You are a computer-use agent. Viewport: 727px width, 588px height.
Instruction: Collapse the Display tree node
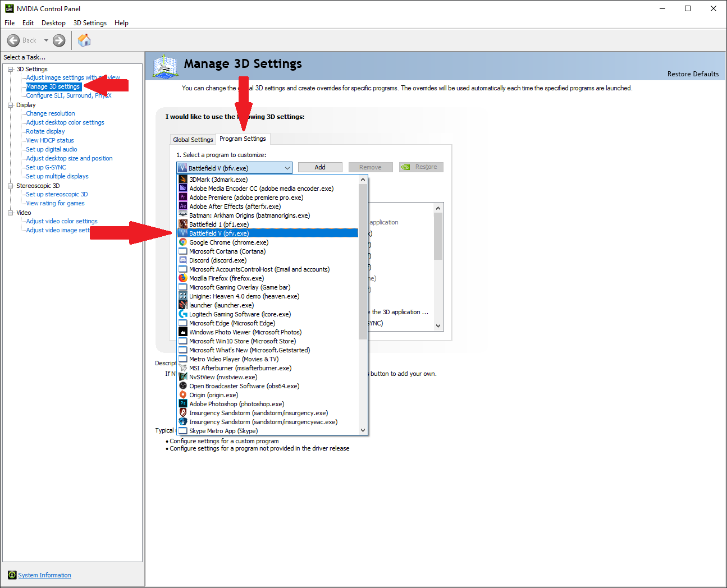click(x=11, y=105)
